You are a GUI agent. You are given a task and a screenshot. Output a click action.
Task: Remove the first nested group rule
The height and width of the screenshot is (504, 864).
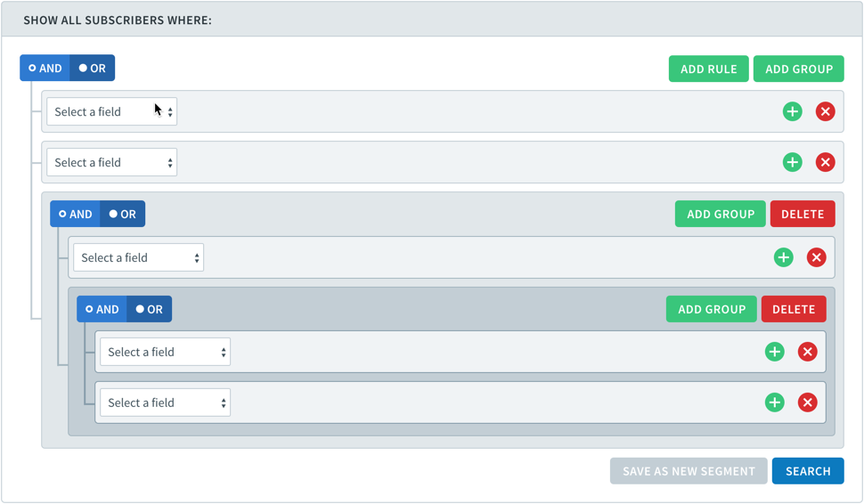pyautogui.click(x=816, y=257)
